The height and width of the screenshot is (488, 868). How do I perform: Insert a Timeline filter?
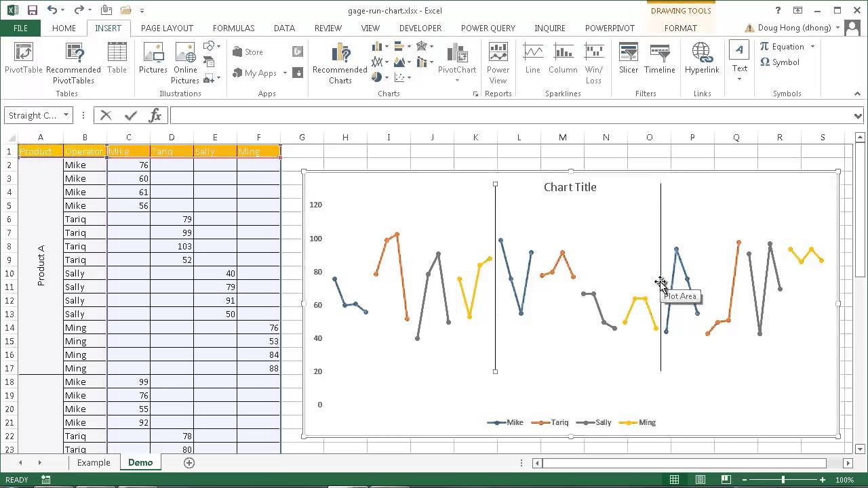(x=659, y=58)
